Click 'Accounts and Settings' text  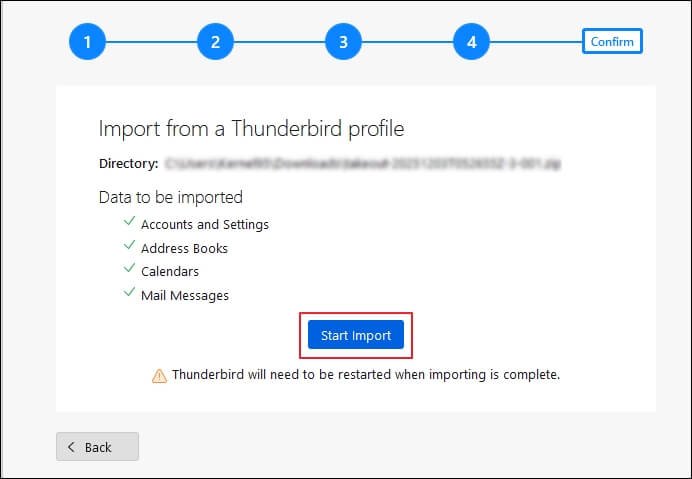pyautogui.click(x=205, y=224)
